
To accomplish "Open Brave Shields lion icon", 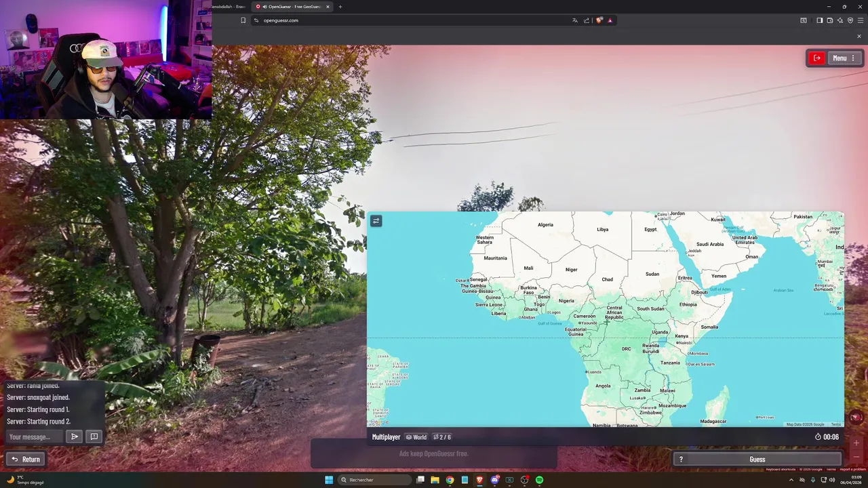I will (599, 20).
